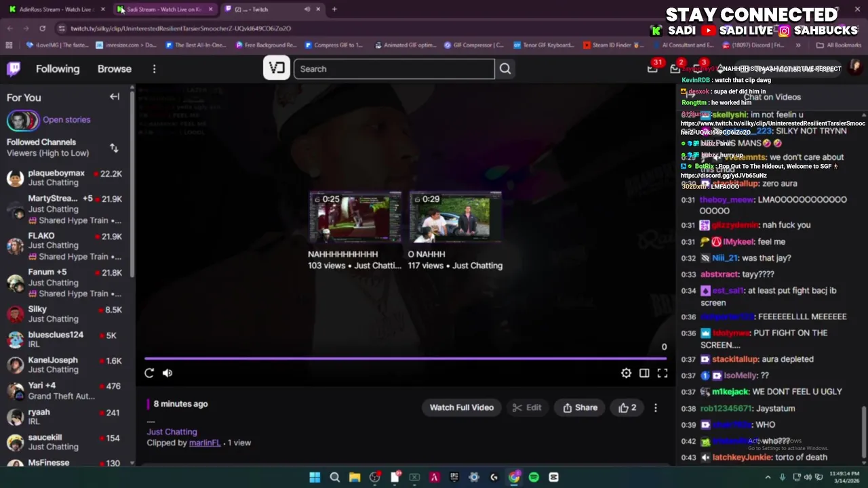Open Silky channel in sidebar
868x488 pixels.
[x=65, y=314]
